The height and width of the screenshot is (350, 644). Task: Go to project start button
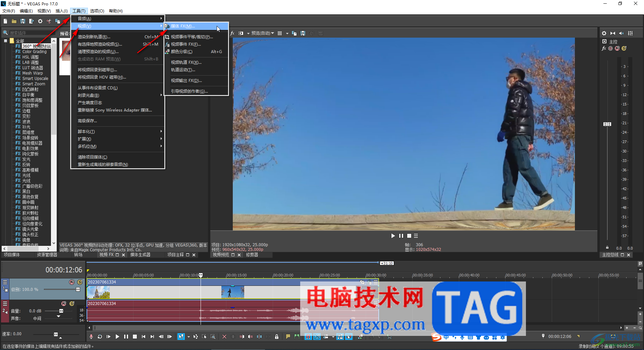[144, 337]
